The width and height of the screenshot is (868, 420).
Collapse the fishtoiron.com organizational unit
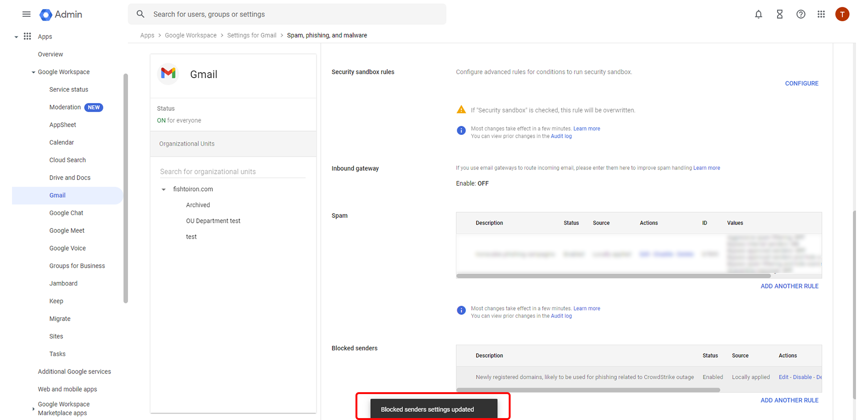click(x=164, y=190)
